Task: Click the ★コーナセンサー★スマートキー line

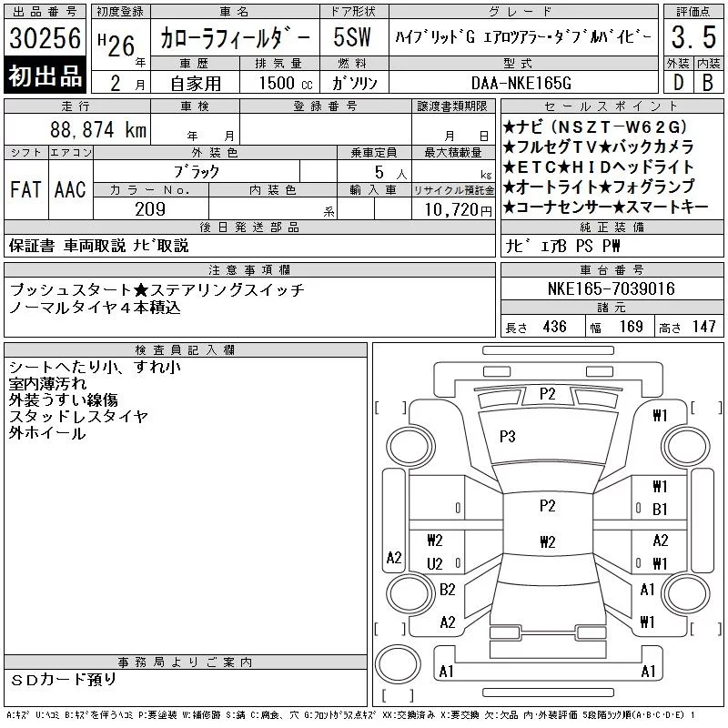Action: 605,207
